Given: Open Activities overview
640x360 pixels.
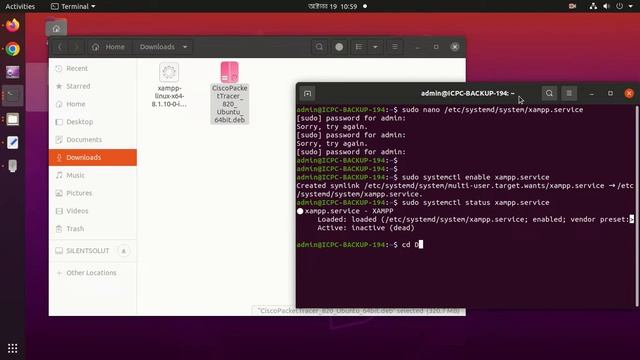Looking at the screenshot, I should click(20, 6).
